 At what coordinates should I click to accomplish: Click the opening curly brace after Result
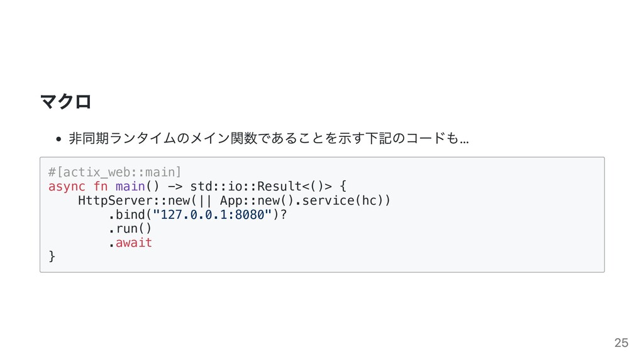click(343, 186)
